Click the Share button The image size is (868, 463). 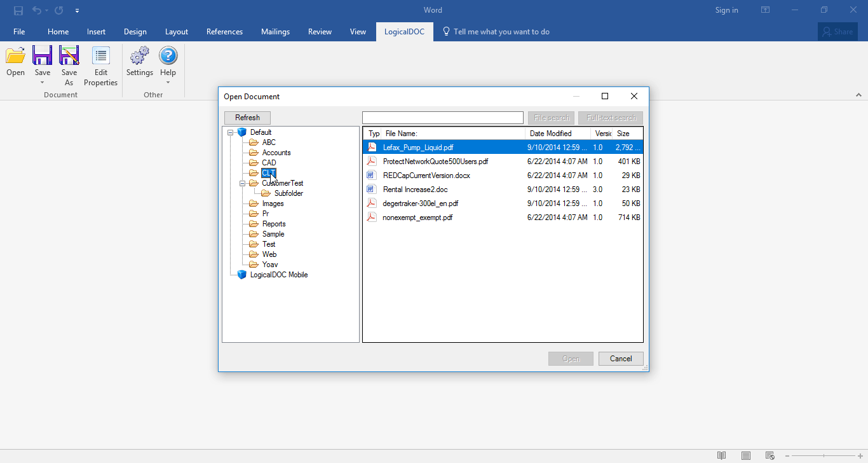(837, 32)
